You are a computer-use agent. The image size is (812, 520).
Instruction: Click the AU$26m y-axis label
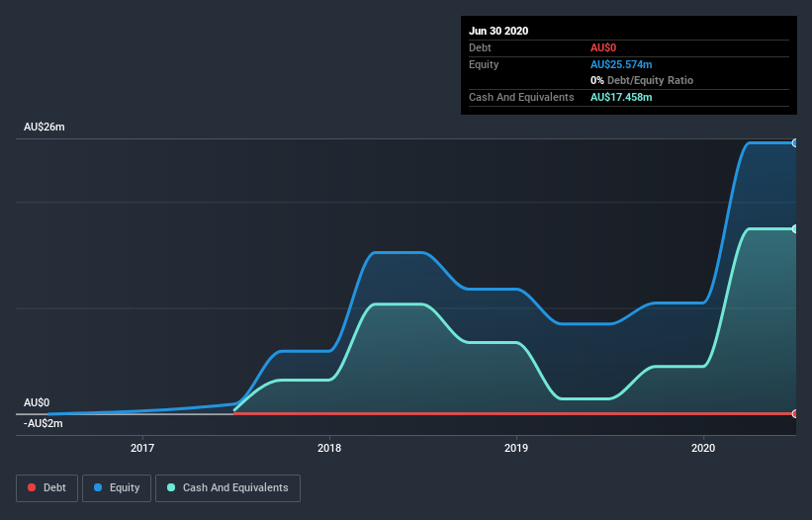click(45, 127)
